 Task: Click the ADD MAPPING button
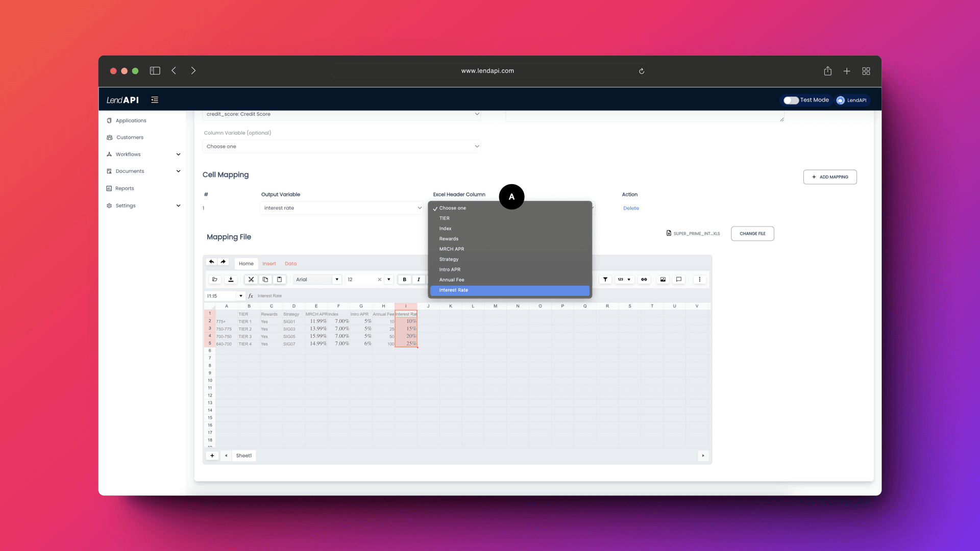[x=830, y=177]
